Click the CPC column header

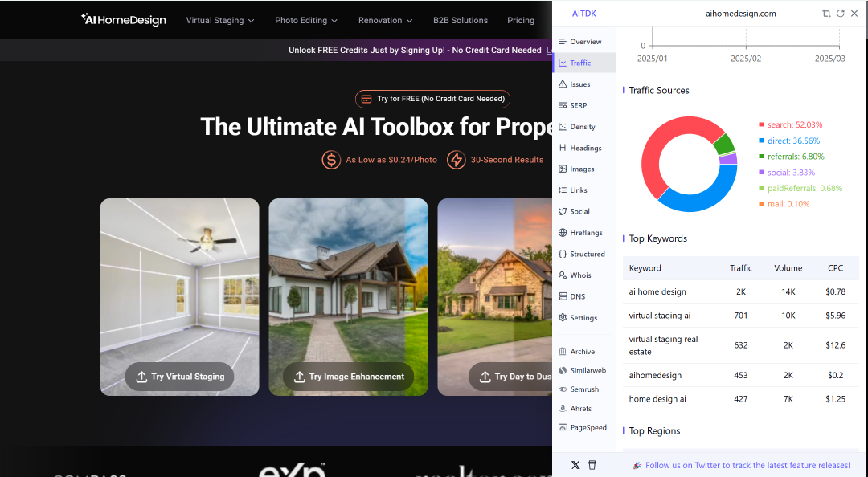tap(835, 268)
